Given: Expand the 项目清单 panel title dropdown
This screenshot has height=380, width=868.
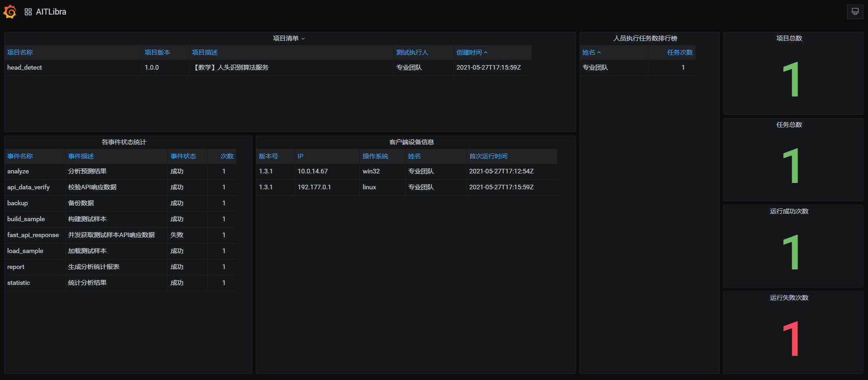Looking at the screenshot, I should [x=289, y=38].
